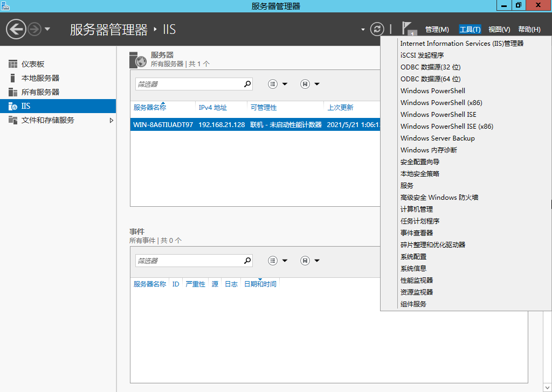Click the back navigation arrow button
552x392 pixels.
tap(16, 29)
